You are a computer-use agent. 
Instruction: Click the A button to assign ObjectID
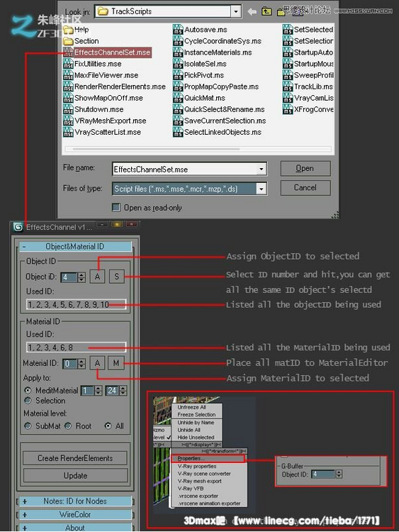click(x=97, y=277)
